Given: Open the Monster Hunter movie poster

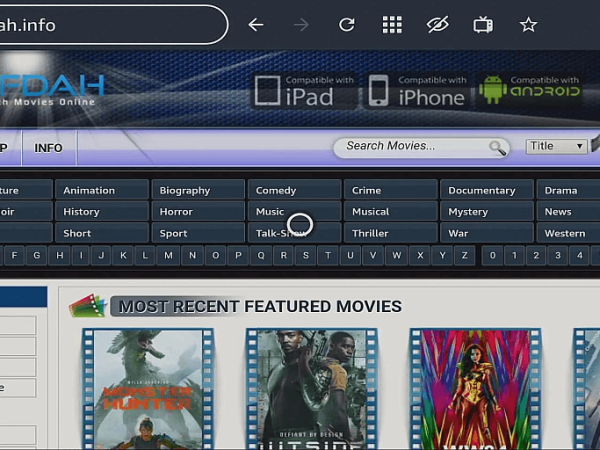Looking at the screenshot, I should coord(148,389).
